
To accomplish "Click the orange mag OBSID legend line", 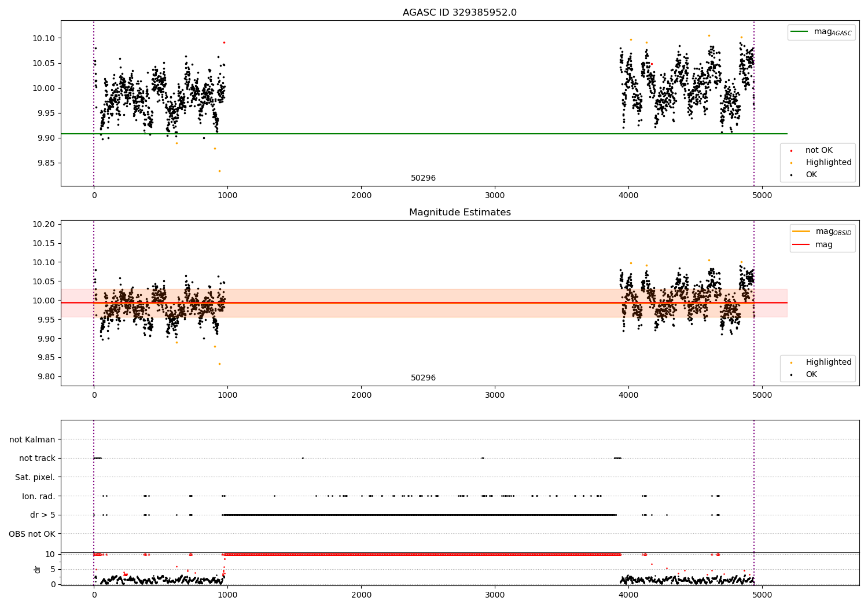I will 801,231.
